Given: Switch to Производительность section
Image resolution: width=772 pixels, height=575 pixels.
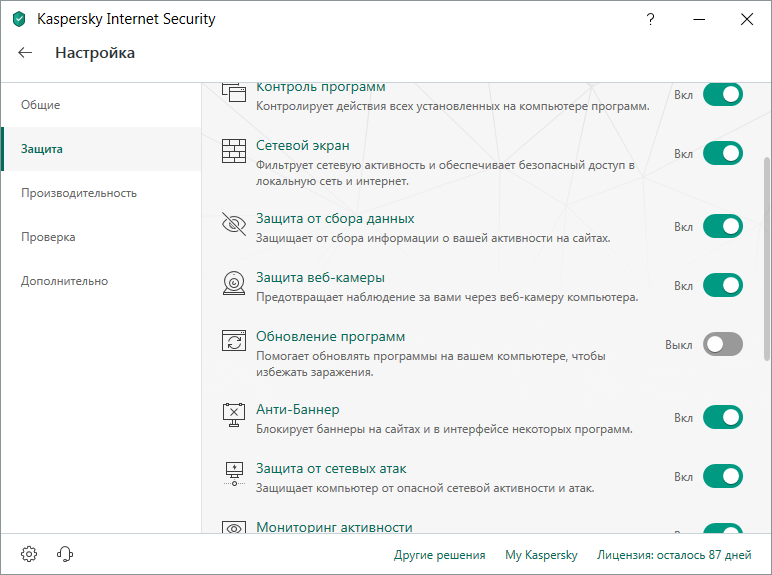Looking at the screenshot, I should tap(101, 193).
